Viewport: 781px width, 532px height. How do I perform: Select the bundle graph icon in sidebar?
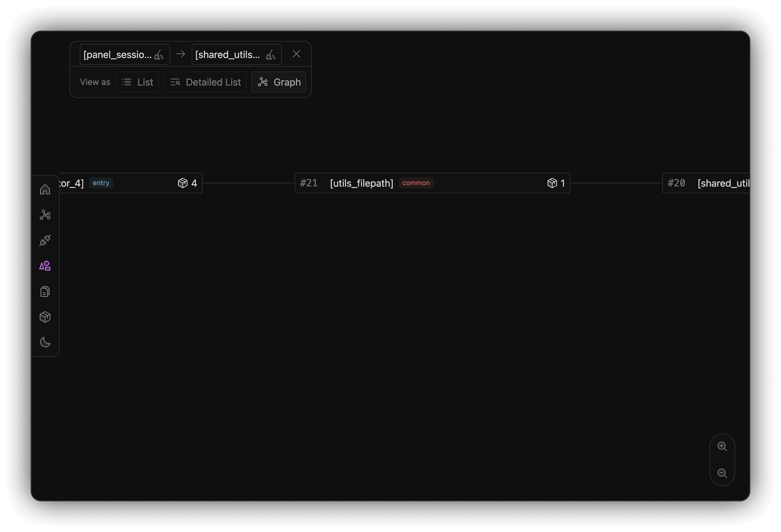click(x=45, y=215)
